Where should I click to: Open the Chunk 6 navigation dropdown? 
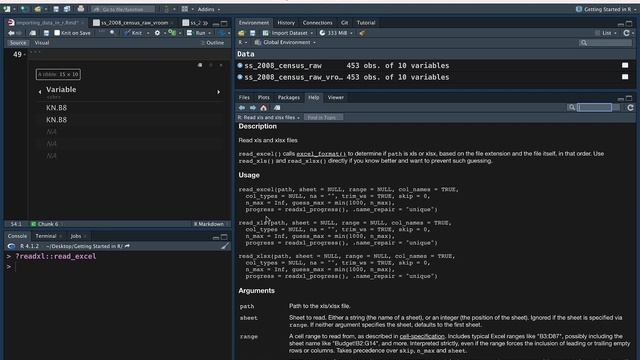tap(47, 224)
